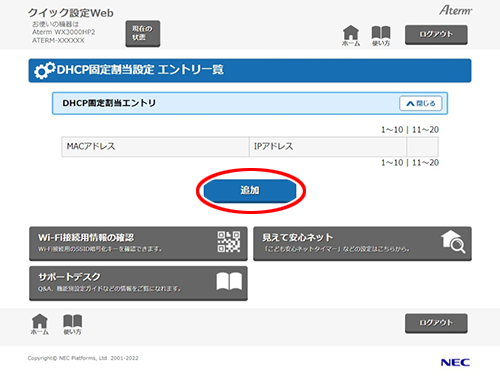Click the DHCP固定割当エントリ section title
The image size is (500, 383).
click(109, 103)
